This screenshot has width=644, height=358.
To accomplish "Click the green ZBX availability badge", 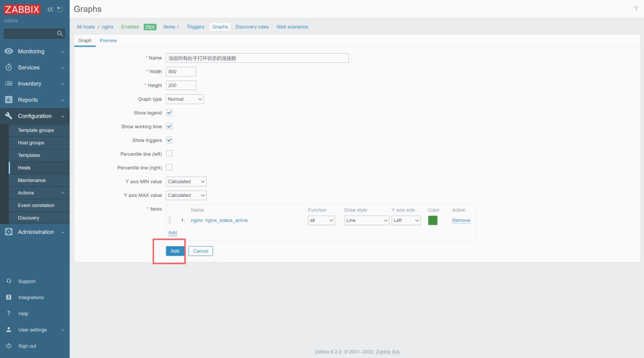I will [150, 27].
